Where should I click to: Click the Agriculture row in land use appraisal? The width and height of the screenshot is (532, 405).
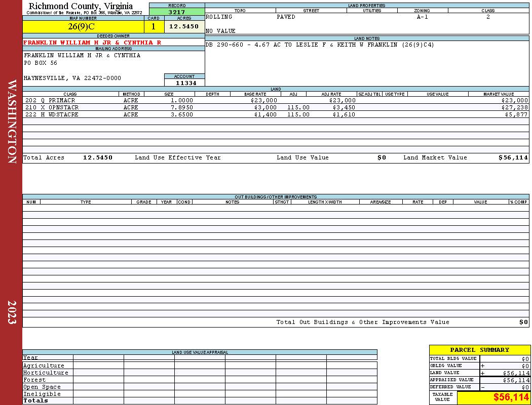coord(200,366)
